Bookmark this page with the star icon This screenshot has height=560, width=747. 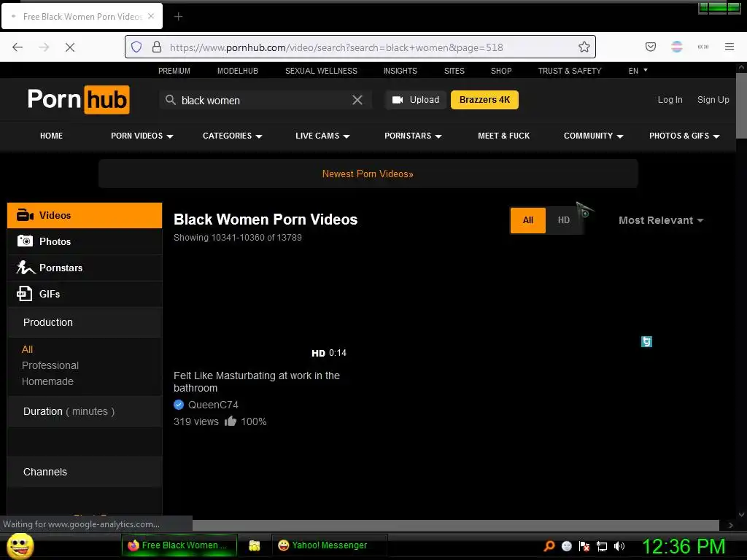584,47
